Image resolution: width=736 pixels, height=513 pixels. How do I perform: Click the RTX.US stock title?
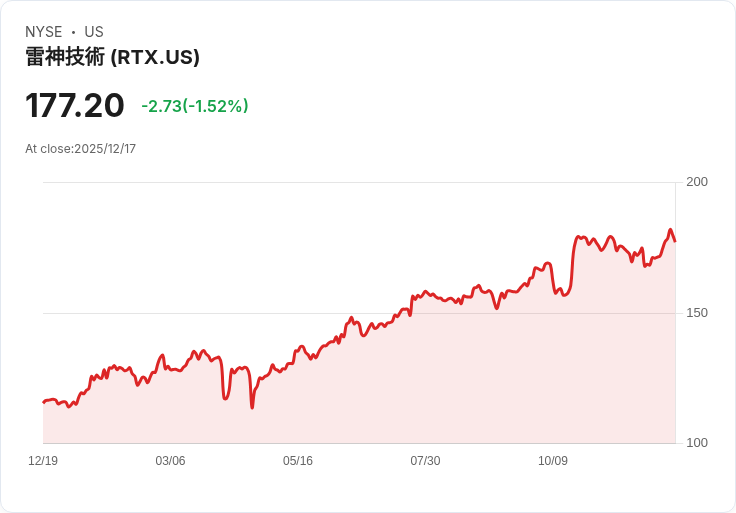pyautogui.click(x=112, y=57)
